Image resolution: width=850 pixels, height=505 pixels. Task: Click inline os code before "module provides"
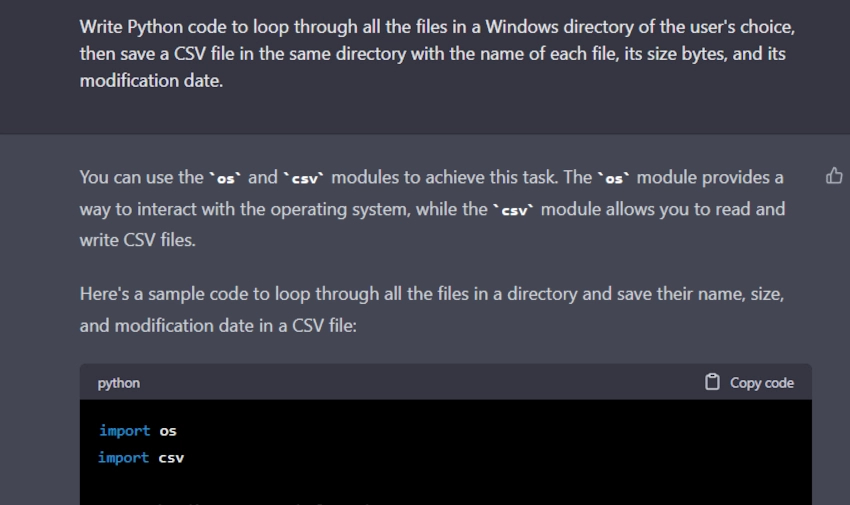point(614,178)
